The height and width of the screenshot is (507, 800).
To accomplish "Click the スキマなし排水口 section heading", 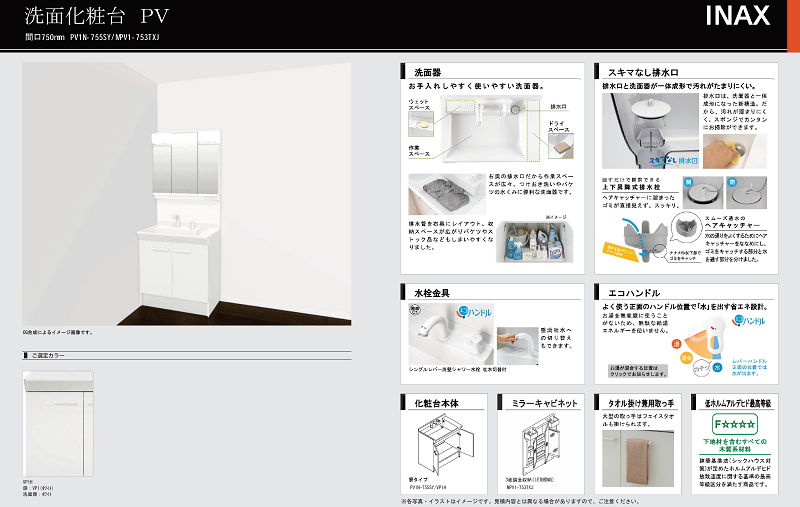I will coord(643,72).
